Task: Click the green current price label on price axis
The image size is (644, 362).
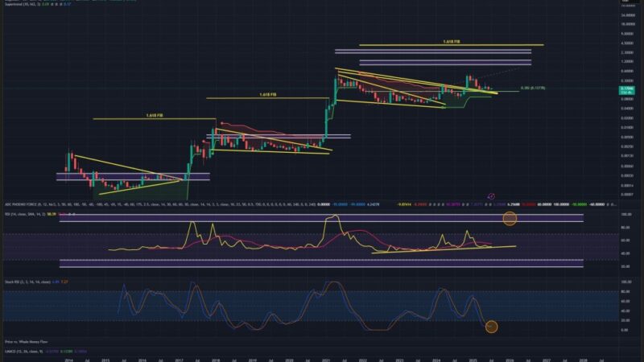Action: [627, 90]
